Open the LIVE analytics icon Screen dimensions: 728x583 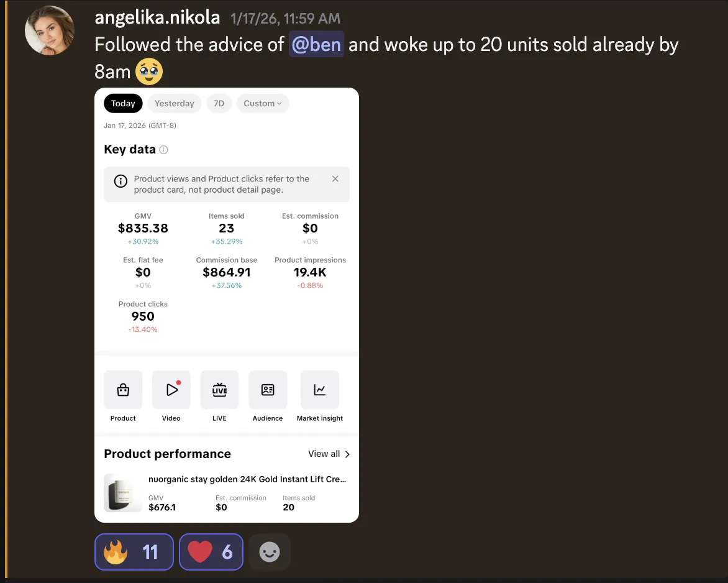220,390
